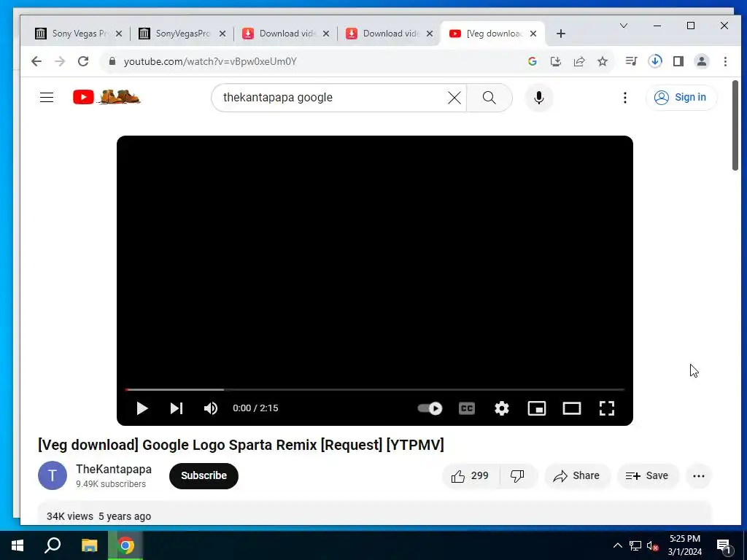747x560 pixels.
Task: Reload the page
Action: [83, 61]
